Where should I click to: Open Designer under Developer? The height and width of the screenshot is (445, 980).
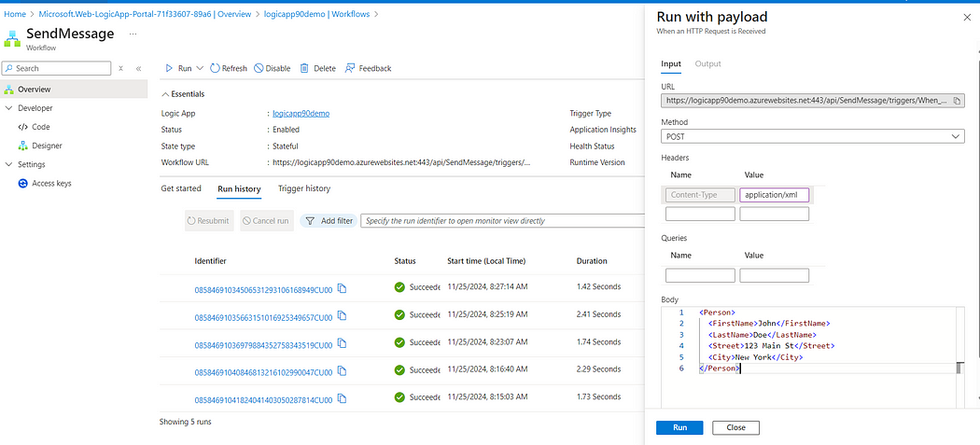(47, 146)
